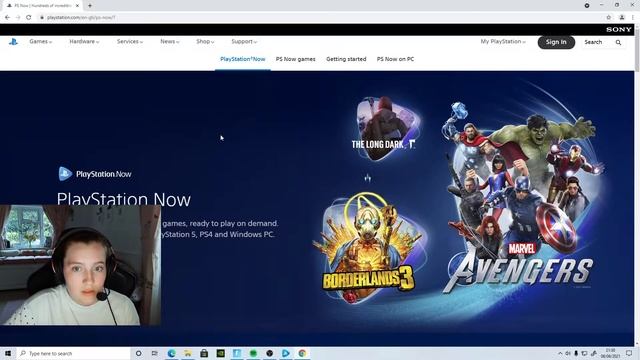Close the PS Now browser tab
Screen dimensions: 640x360
(77, 6)
